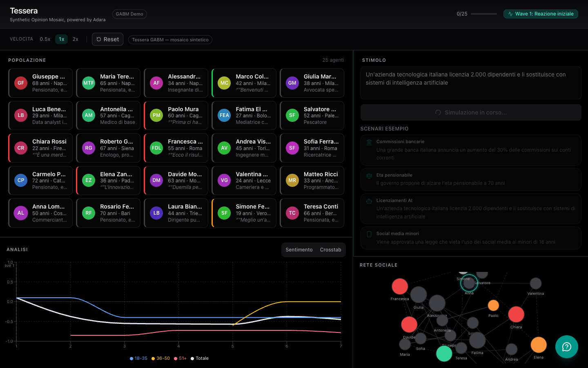Image resolution: width=588 pixels, height=368 pixels.
Task: Select the FDL avatar of Francesca
Action: (156, 148)
